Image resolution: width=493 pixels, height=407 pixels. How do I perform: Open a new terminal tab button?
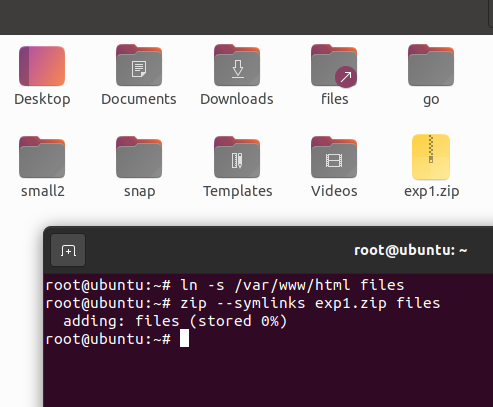coord(68,250)
